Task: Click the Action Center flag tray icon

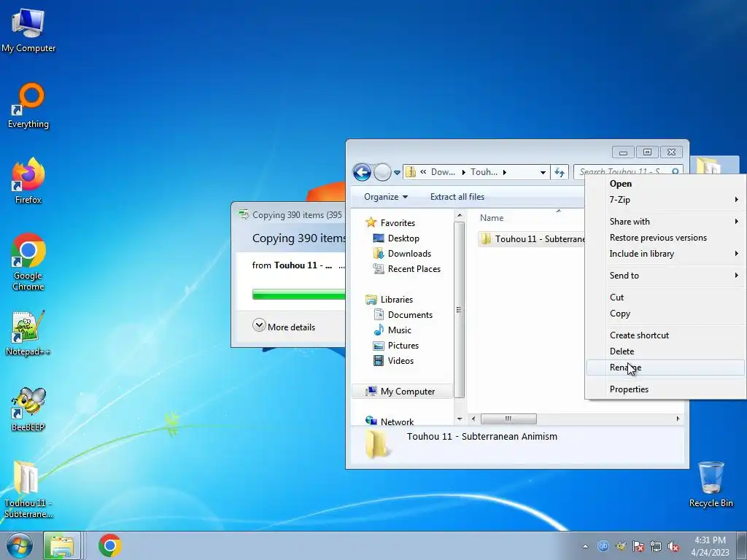Action: [x=638, y=546]
